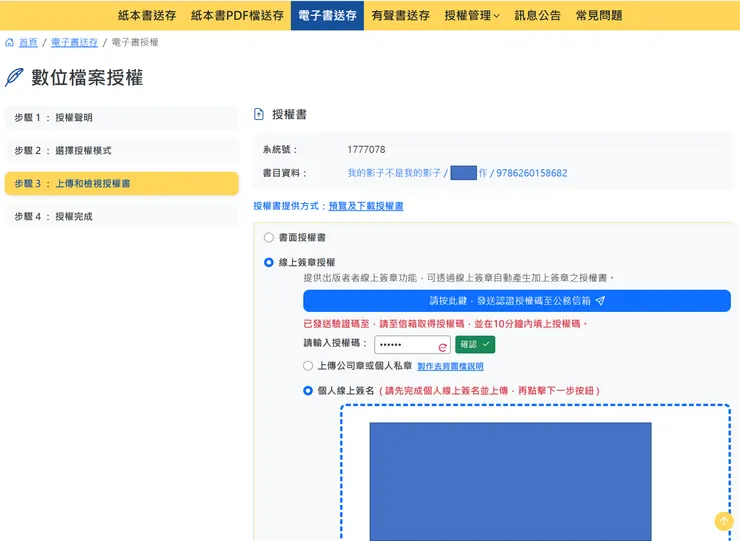
Task: Select the 線上簽章授權 radio option
Action: 269,262
